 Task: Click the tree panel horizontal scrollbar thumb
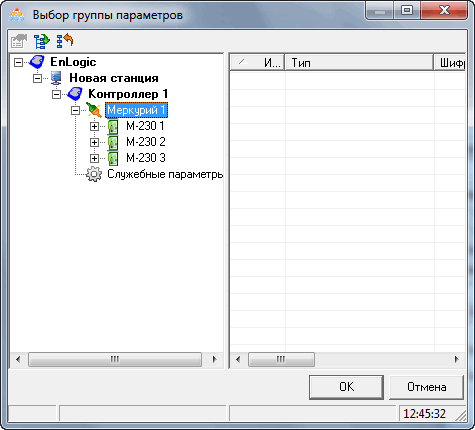[115, 359]
